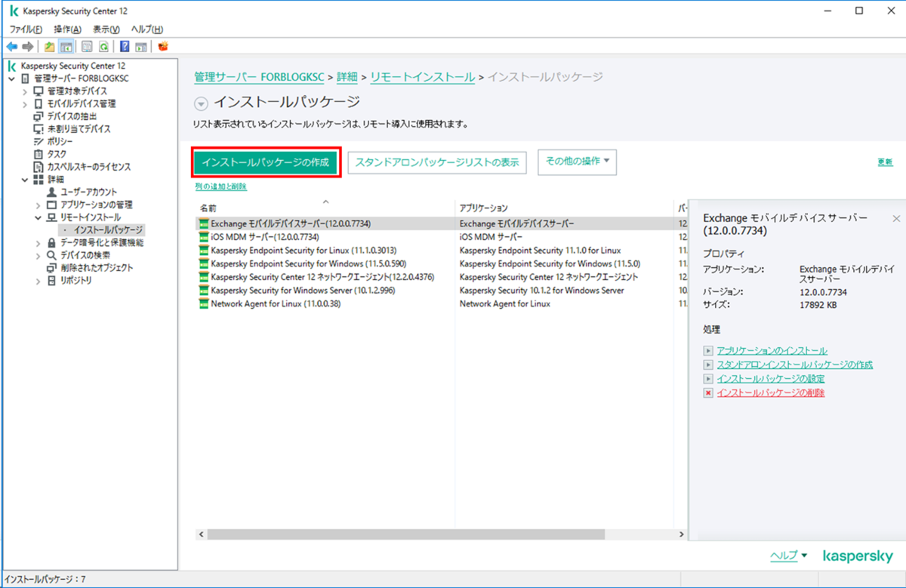Screen dimensions: 906x588
Task: Click スタンドアロンパッケージリストの表示 button
Action: [x=437, y=162]
